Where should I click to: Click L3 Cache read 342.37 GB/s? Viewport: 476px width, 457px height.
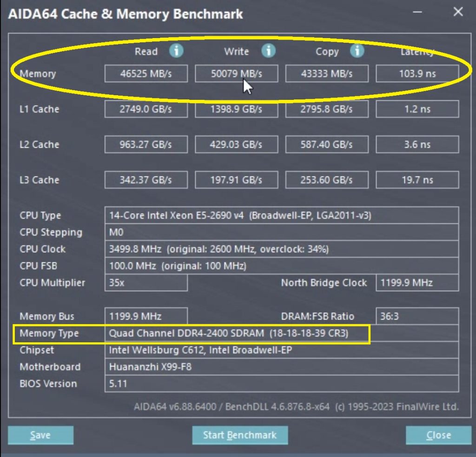pyautogui.click(x=146, y=180)
